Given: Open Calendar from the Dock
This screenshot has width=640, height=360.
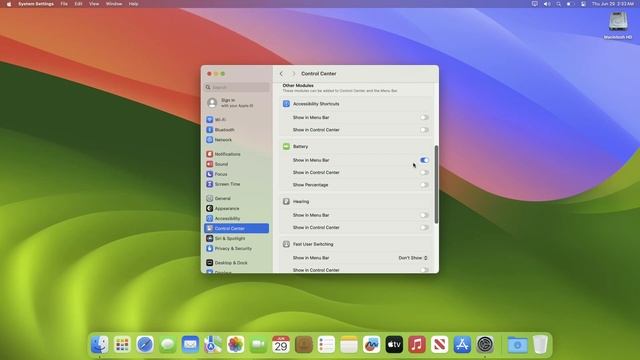Looking at the screenshot, I should 281,344.
